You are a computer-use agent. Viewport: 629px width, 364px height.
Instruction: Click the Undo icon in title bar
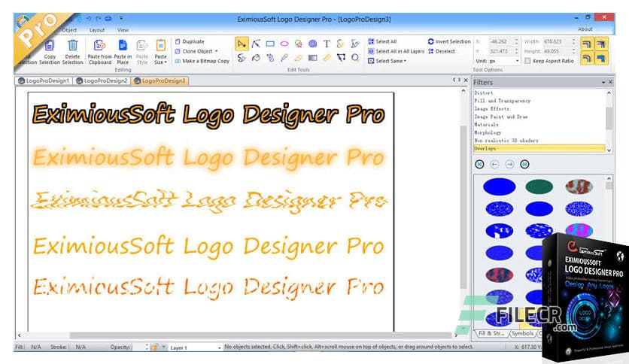click(x=89, y=19)
